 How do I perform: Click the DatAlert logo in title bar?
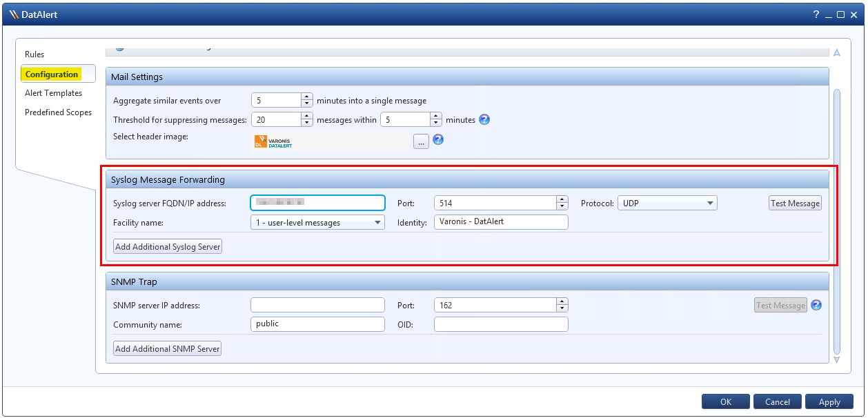pos(14,14)
